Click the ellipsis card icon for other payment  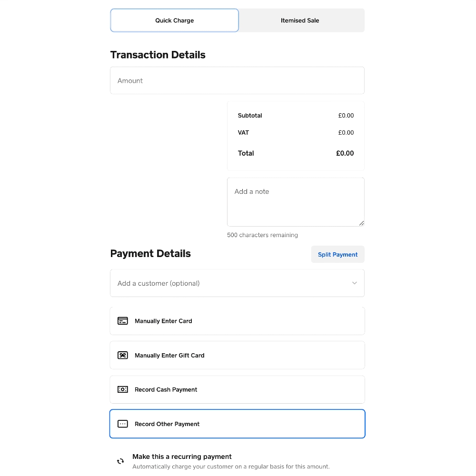(x=123, y=424)
